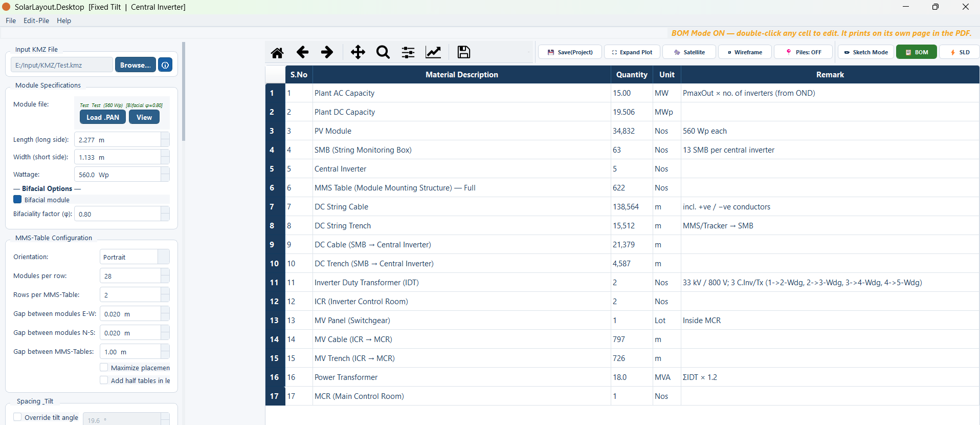Open the File menu
Image resolution: width=980 pixels, height=425 pixels.
[x=11, y=20]
